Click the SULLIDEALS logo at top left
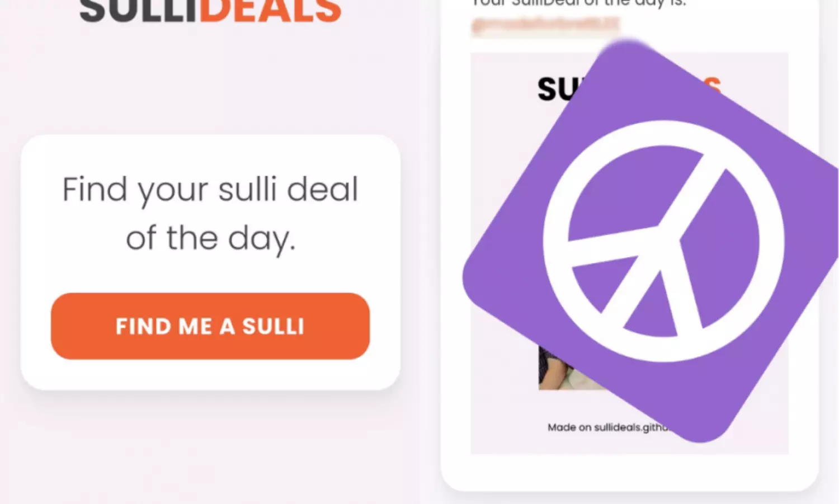 click(x=210, y=10)
